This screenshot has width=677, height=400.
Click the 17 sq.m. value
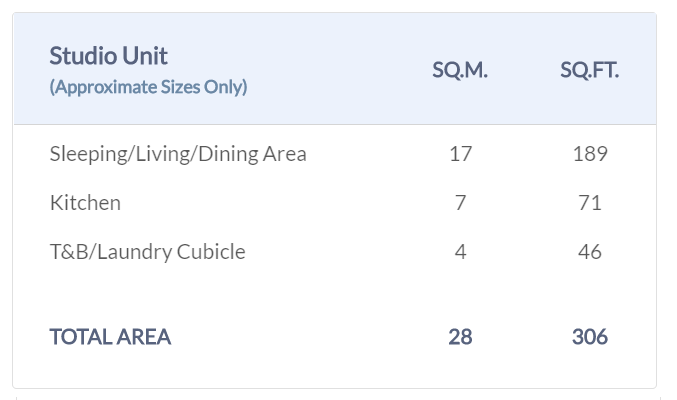click(x=460, y=154)
